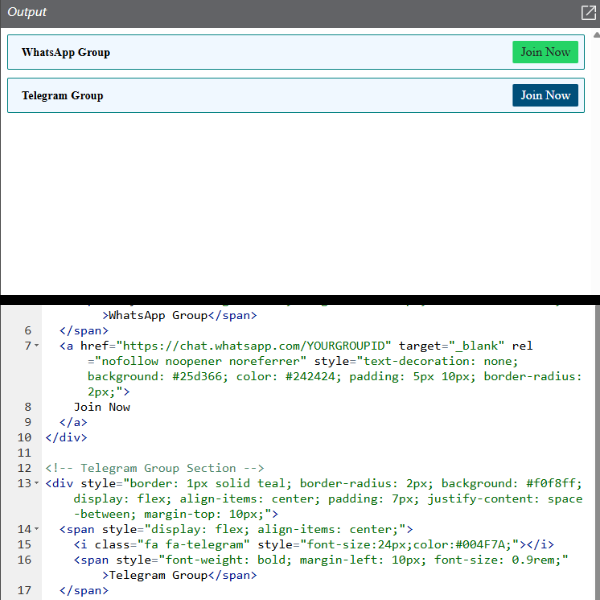Click the green WhatsApp Join Now button

(545, 52)
